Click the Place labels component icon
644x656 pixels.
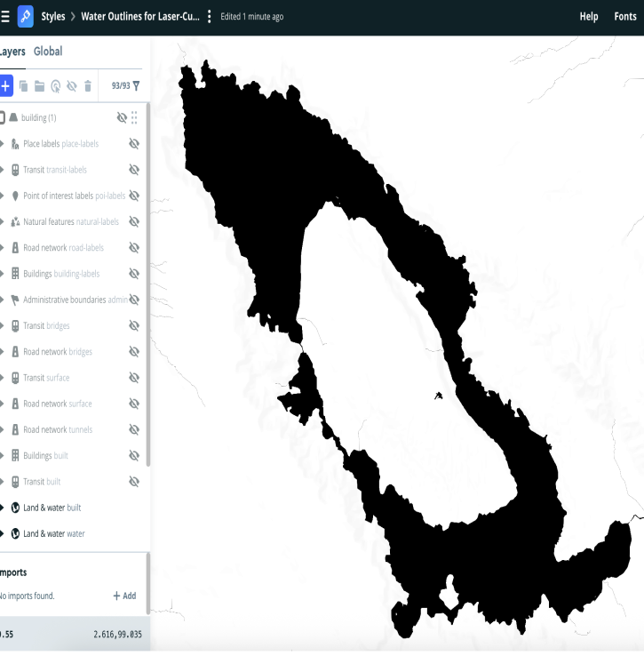15,144
